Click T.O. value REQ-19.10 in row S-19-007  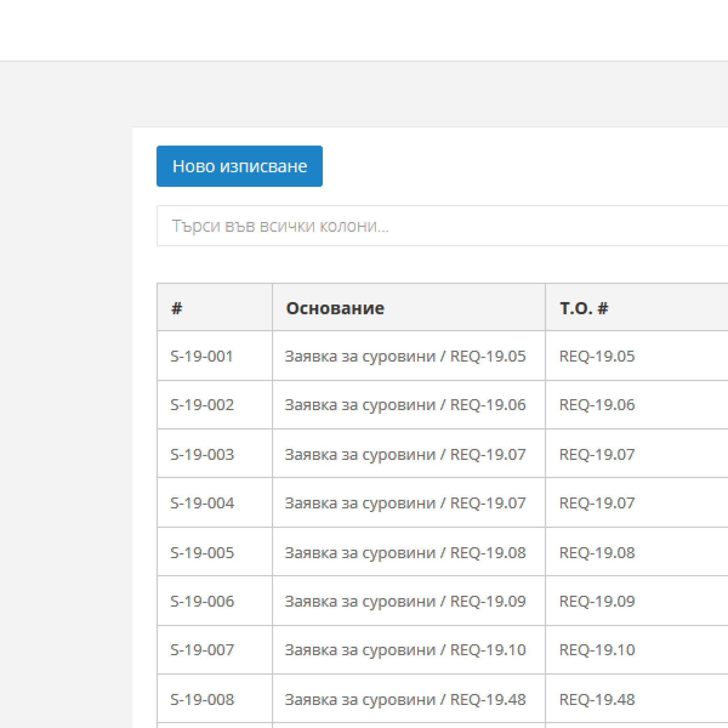[597, 650]
